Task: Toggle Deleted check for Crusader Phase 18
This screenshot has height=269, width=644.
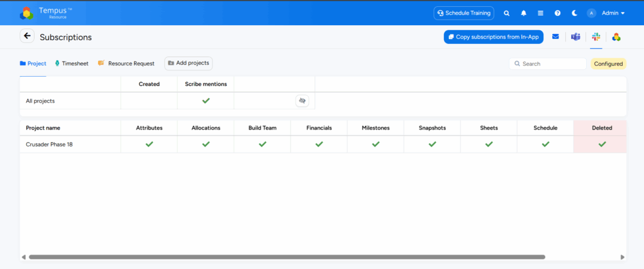Action: pyautogui.click(x=602, y=144)
